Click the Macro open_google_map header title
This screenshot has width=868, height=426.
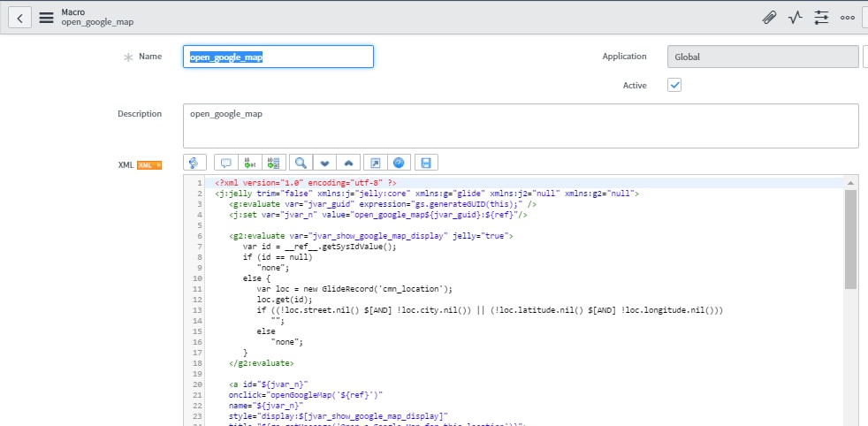pos(97,17)
